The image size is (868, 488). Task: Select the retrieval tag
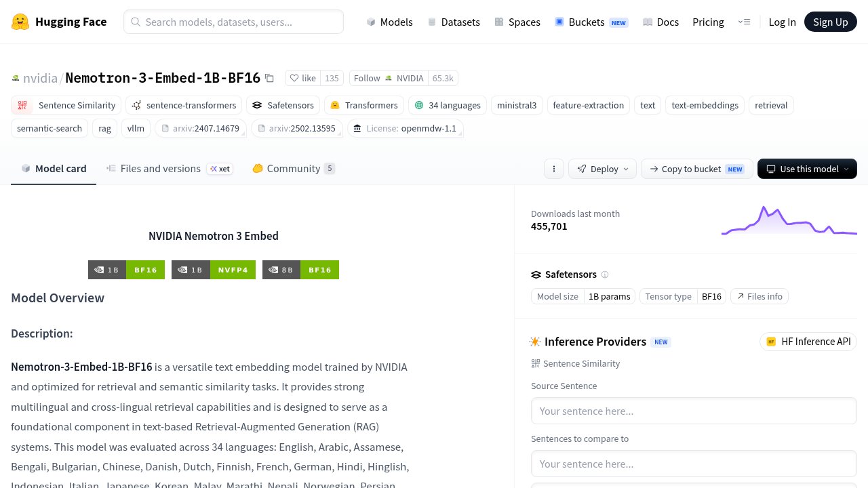pos(771,105)
